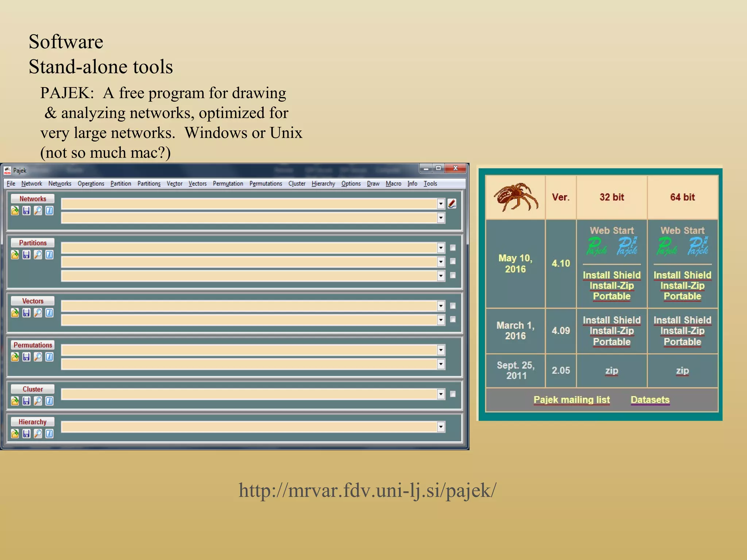747x560 pixels.
Task: Open the Operations menu
Action: pos(91,183)
